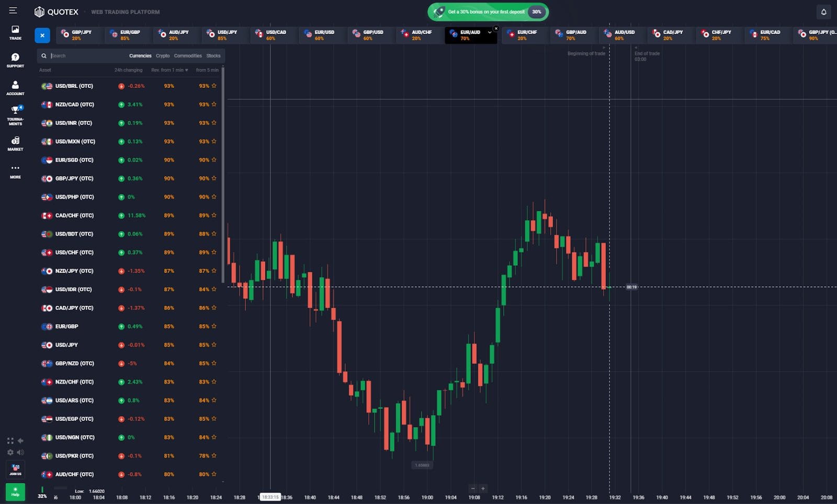The image size is (837, 504).
Task: Select the Commodities tab
Action: (x=188, y=55)
